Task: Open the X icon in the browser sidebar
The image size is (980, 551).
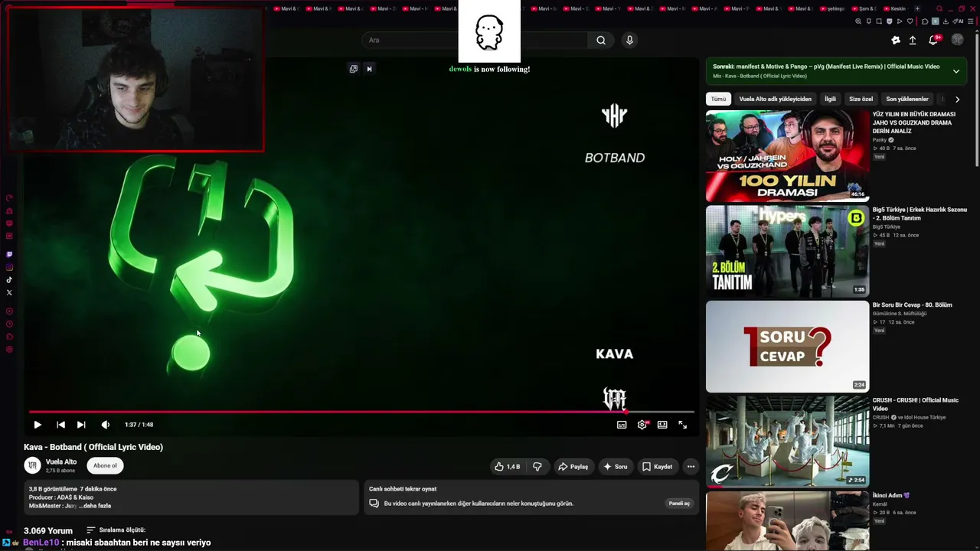Action: pyautogui.click(x=9, y=292)
